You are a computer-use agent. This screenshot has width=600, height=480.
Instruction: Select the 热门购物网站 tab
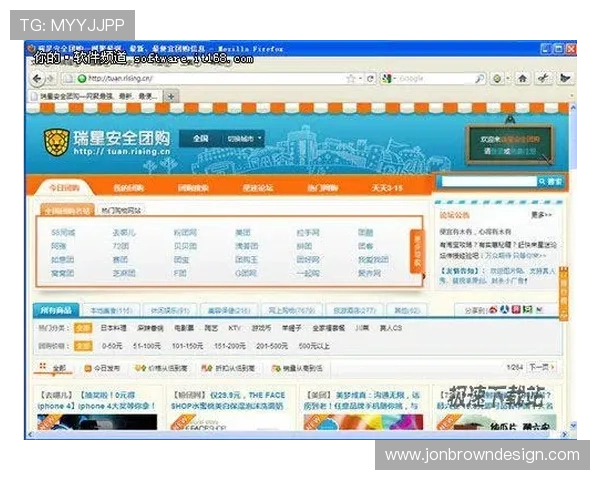121,210
